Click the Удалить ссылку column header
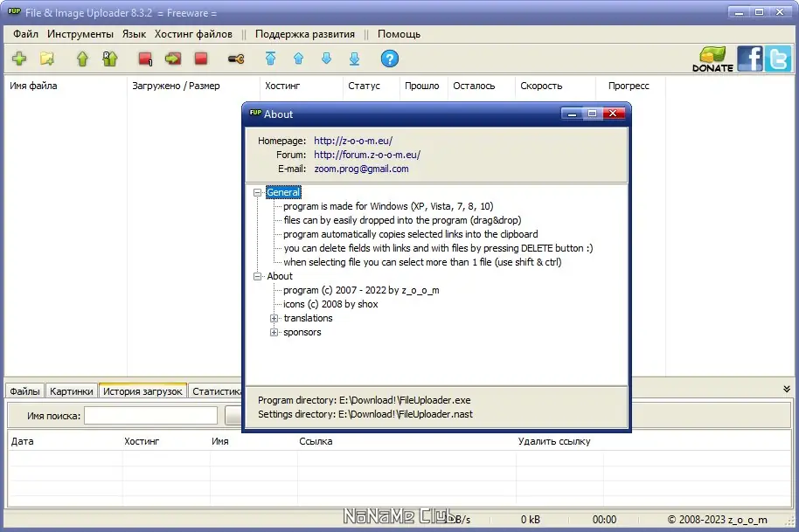Screen dimensions: 799x532 pyautogui.click(x=559, y=441)
